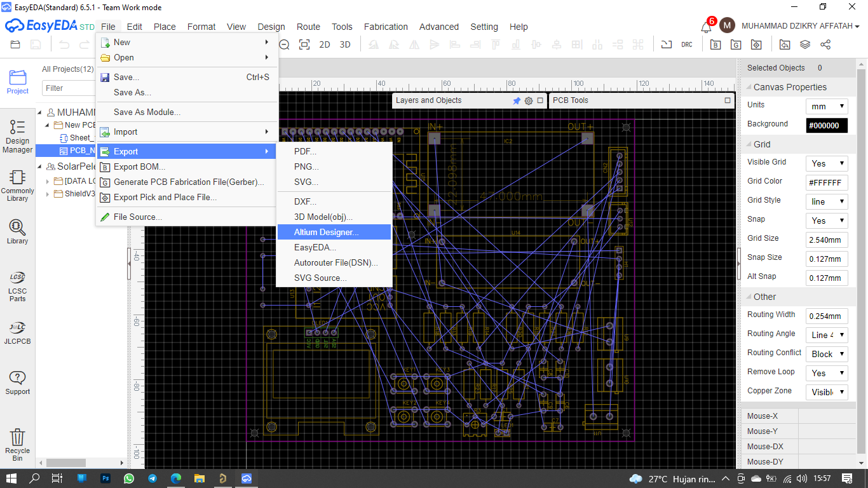The width and height of the screenshot is (868, 488).
Task: Click the route/track toolbar icon before DRC
Action: (666, 44)
